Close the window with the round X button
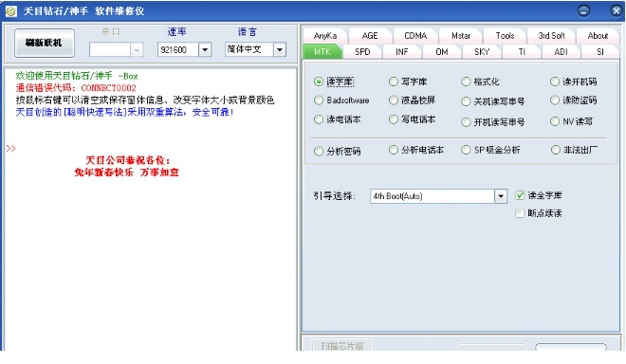The height and width of the screenshot is (364, 626). pyautogui.click(x=617, y=10)
